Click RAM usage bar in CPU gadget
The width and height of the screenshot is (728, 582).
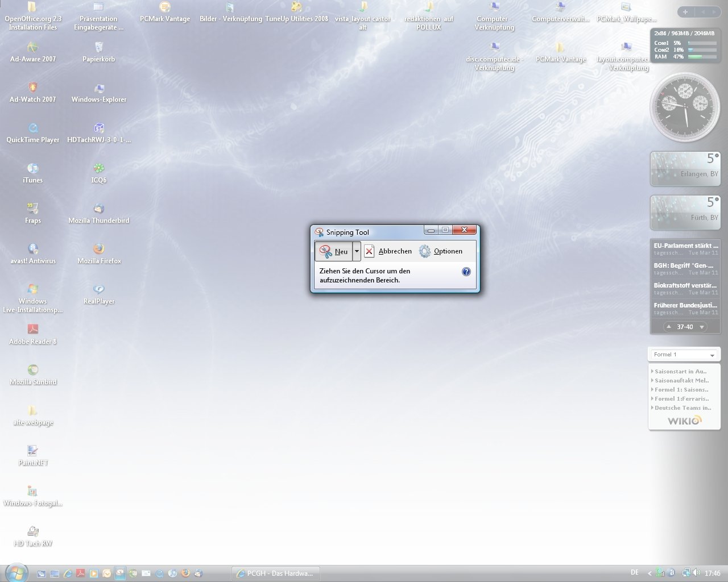point(702,57)
